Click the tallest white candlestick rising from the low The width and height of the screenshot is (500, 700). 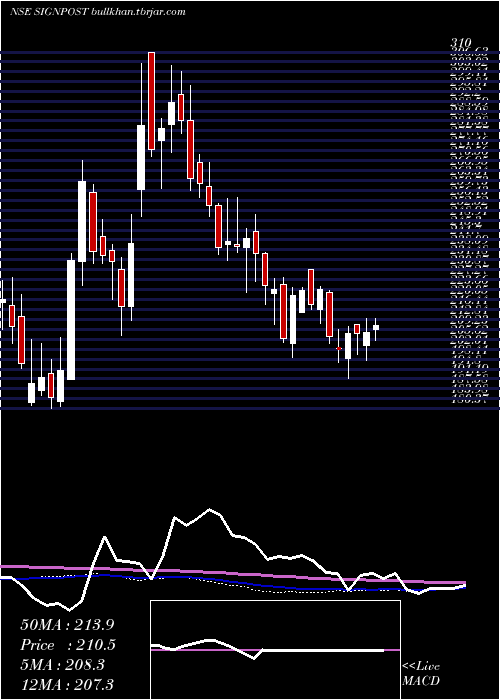71,320
